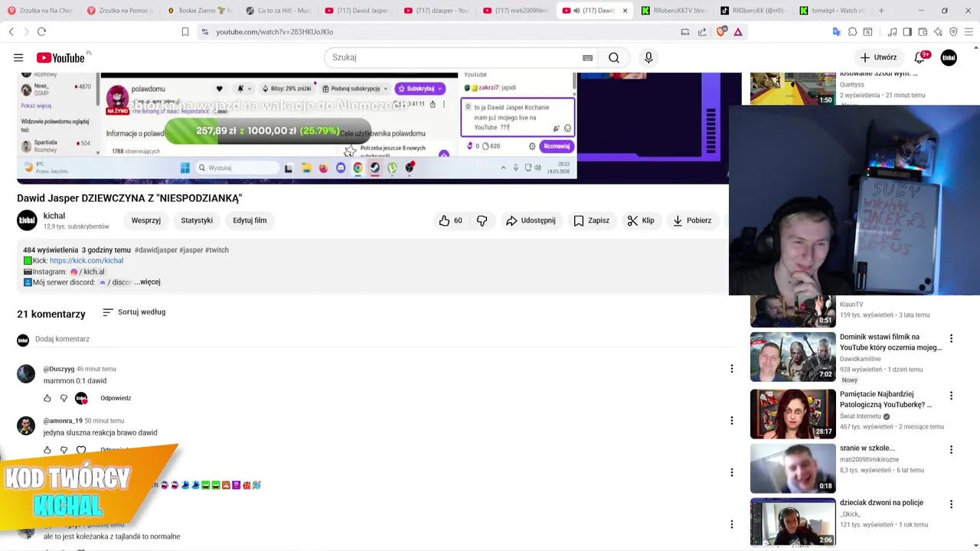Like the video with thumbs up

(450, 220)
